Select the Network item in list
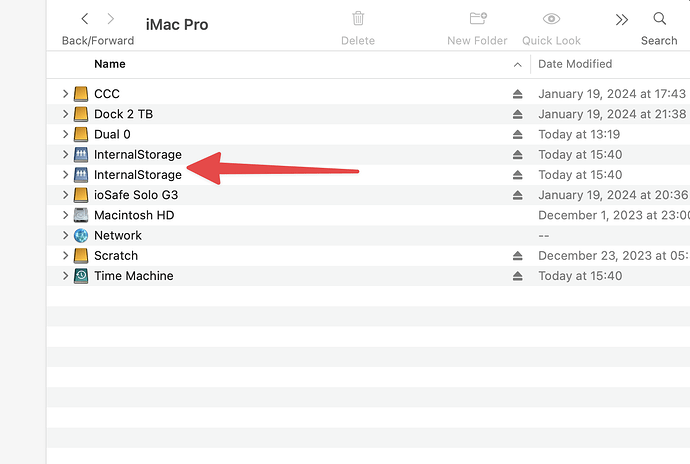 click(x=118, y=235)
